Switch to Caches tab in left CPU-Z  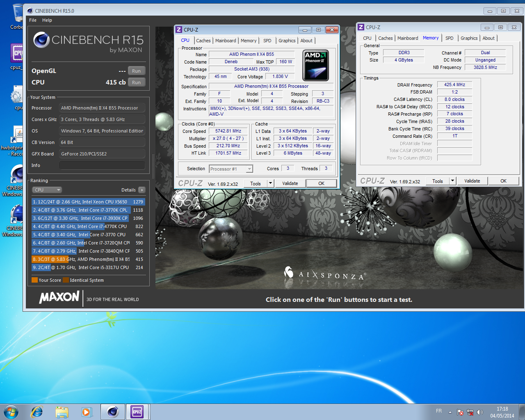coord(203,41)
